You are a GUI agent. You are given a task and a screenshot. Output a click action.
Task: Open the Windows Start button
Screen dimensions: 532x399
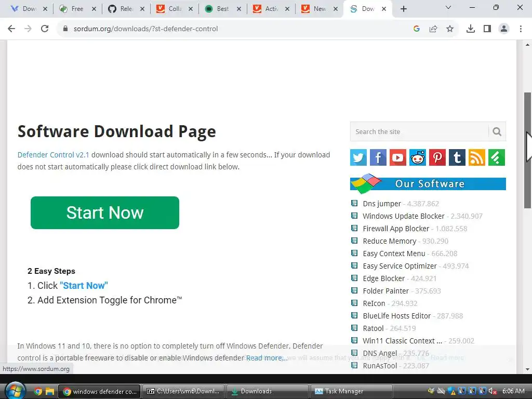coord(15,391)
